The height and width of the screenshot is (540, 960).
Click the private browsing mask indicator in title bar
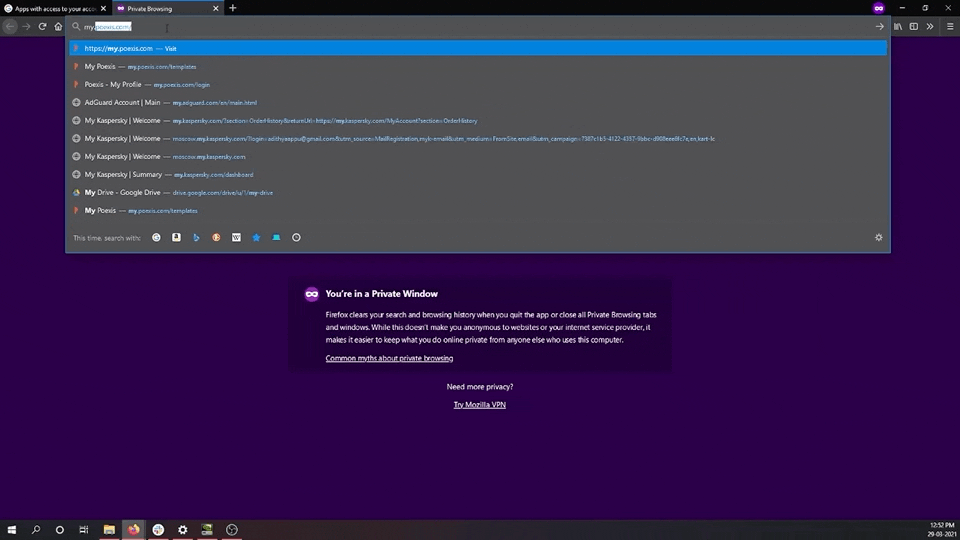pyautogui.click(x=879, y=8)
